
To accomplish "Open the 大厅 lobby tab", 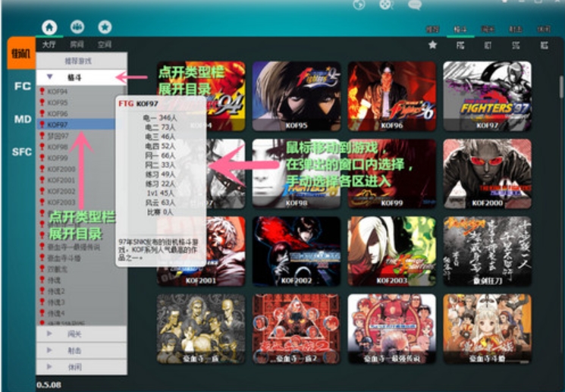I will [49, 45].
